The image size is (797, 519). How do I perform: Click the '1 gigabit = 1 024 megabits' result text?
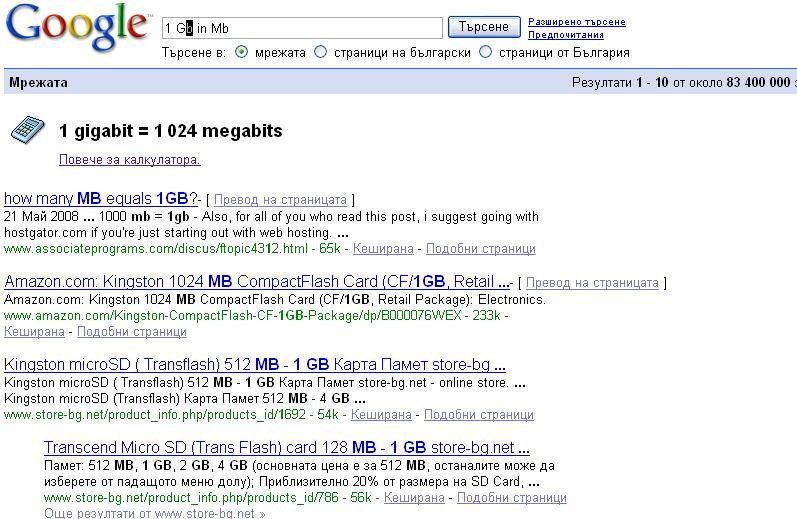(x=171, y=131)
